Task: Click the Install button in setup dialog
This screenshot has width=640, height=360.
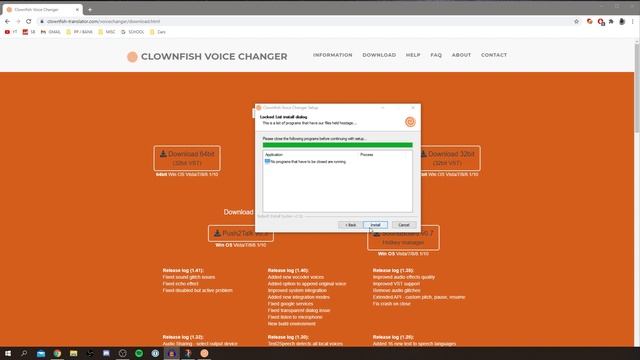Action: tap(375, 225)
